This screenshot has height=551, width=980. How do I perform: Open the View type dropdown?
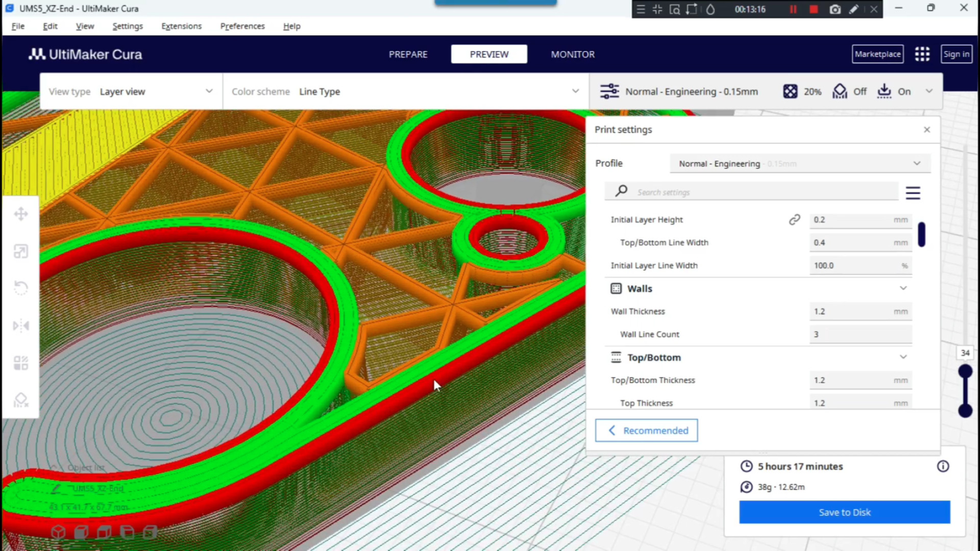pos(131,92)
